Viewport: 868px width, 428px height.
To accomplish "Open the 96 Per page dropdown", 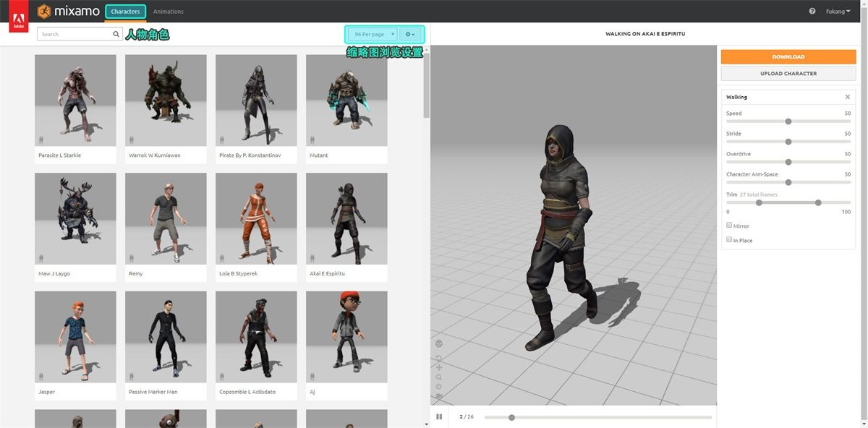I will coord(373,34).
